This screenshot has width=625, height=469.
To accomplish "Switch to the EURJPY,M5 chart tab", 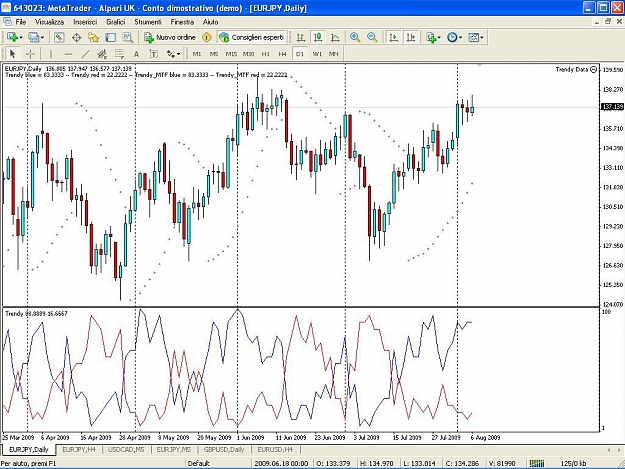I will click(x=174, y=449).
